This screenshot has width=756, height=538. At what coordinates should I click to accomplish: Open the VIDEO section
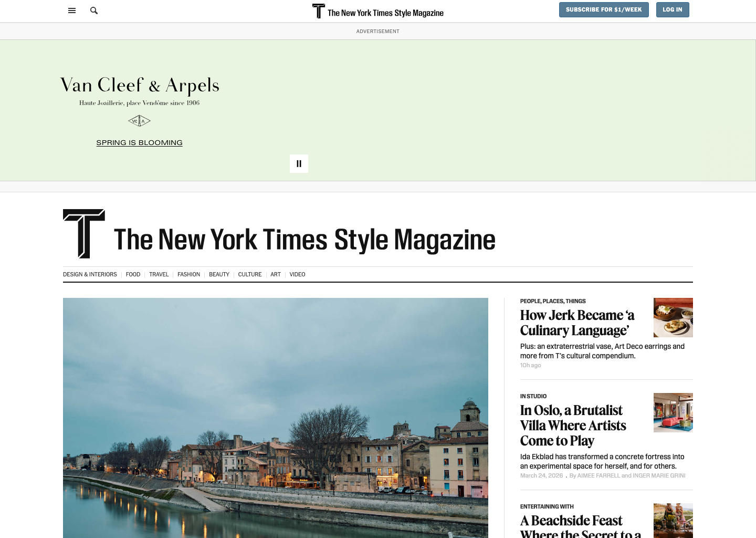coord(297,274)
